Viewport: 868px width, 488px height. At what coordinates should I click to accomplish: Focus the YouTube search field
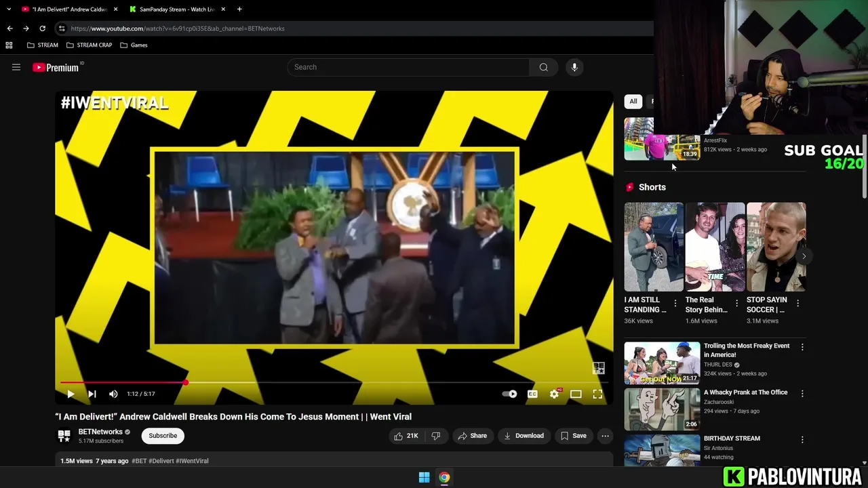coord(408,67)
